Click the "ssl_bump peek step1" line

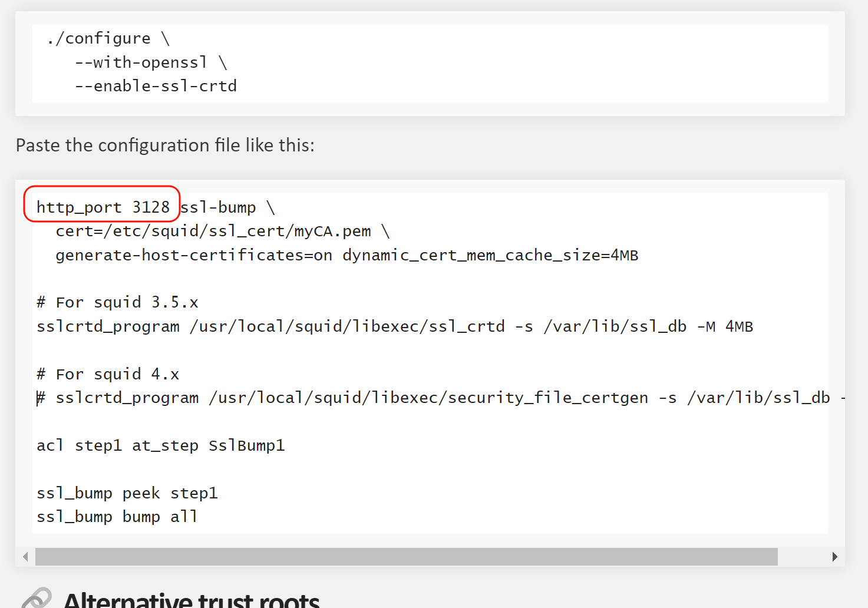coord(127,493)
